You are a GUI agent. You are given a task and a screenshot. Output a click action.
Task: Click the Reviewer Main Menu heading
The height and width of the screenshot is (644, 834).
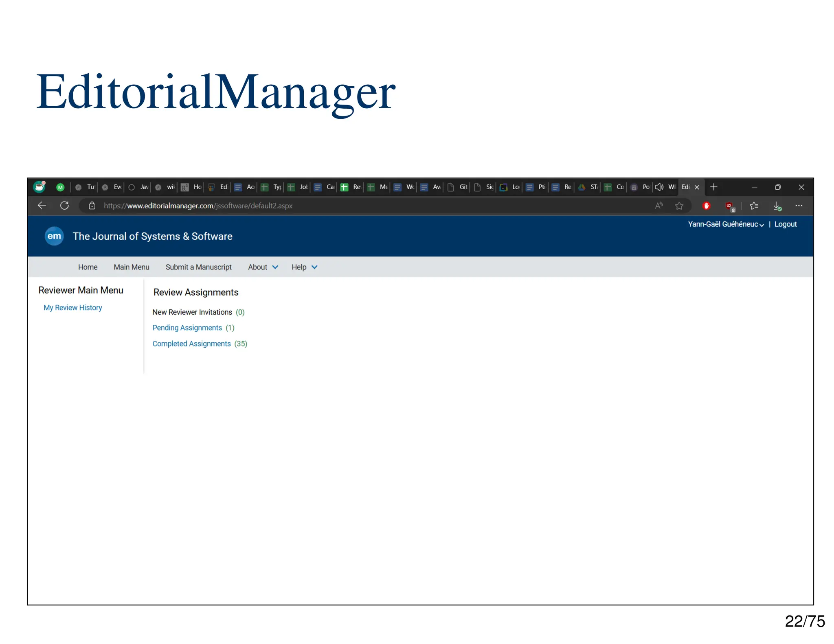[x=81, y=290]
